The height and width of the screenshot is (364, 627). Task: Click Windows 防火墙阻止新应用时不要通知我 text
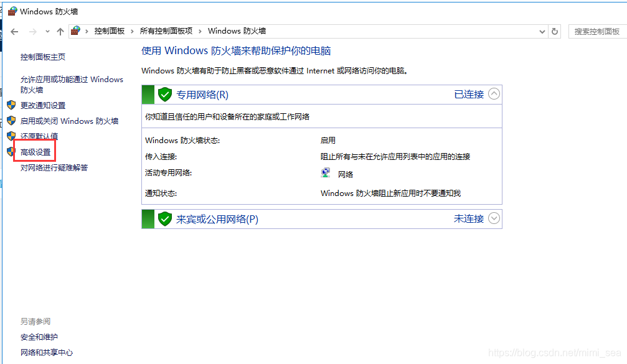(390, 194)
